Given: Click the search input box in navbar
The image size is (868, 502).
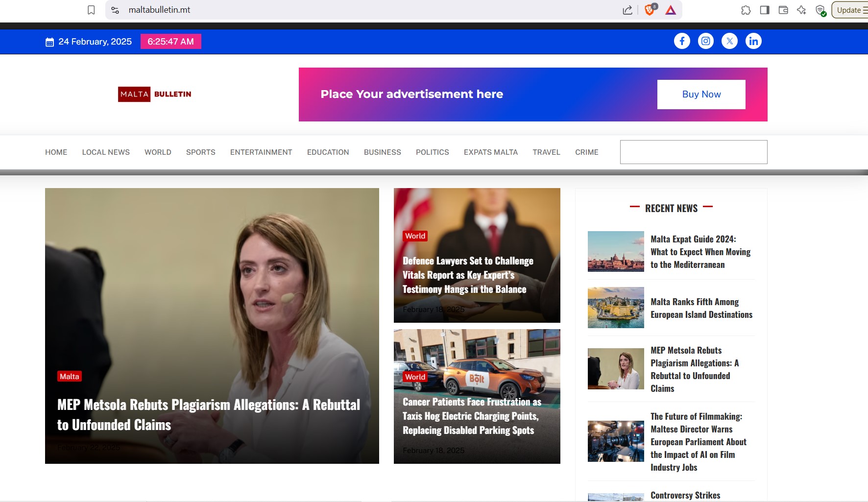Looking at the screenshot, I should point(693,152).
